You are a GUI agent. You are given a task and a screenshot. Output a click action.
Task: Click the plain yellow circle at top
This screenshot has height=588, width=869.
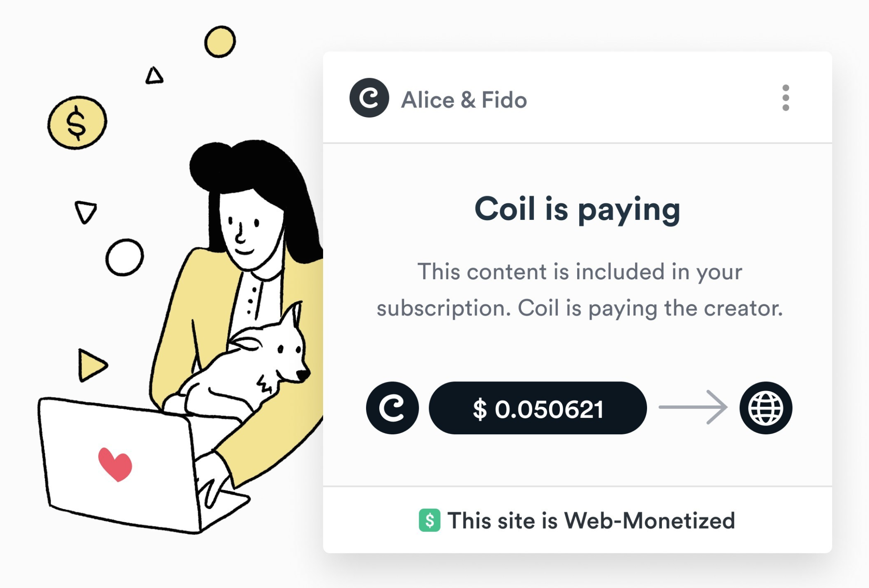click(x=220, y=42)
